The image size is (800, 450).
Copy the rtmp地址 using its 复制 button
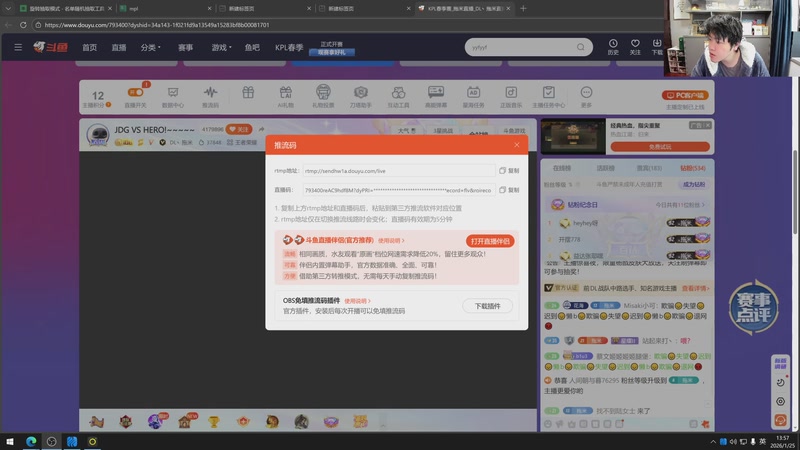coord(509,171)
